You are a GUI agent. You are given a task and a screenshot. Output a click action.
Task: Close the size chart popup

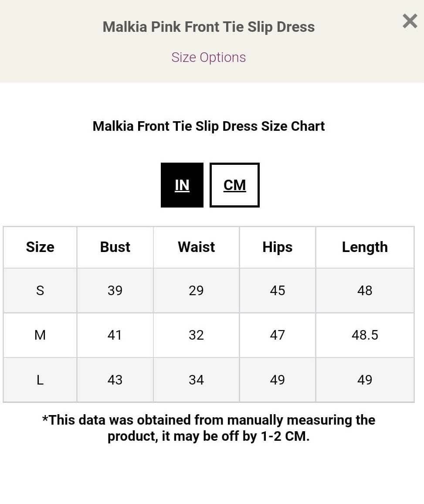click(410, 21)
